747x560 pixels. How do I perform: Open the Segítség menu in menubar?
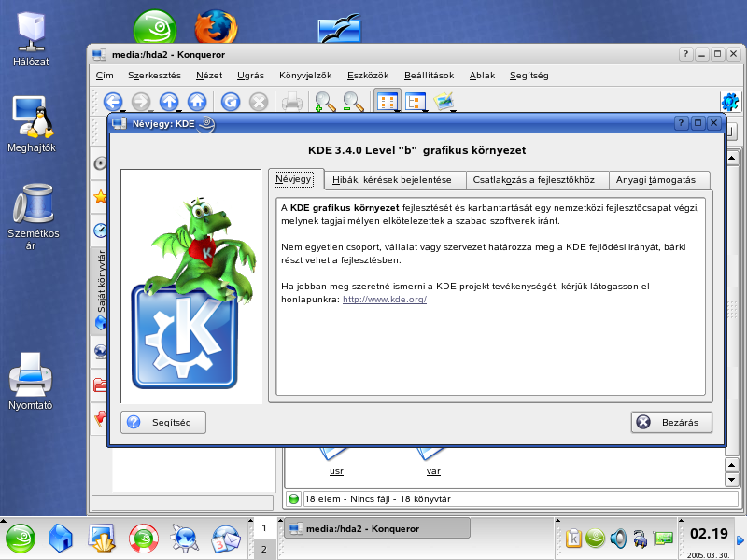coord(529,76)
